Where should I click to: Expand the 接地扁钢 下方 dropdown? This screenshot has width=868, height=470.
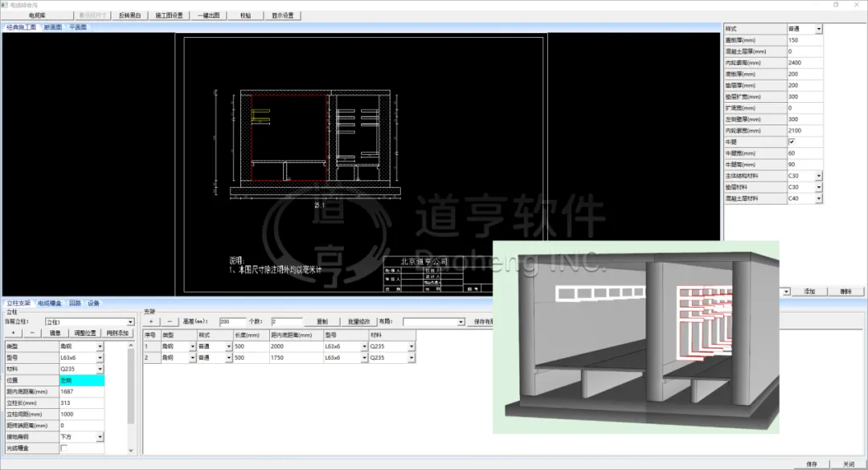click(100, 437)
